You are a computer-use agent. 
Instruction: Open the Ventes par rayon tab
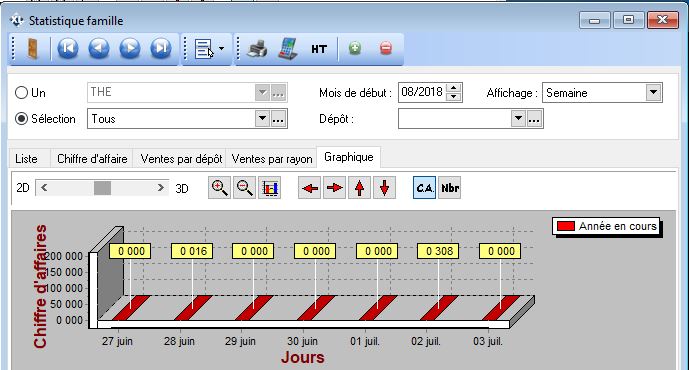pyautogui.click(x=272, y=159)
